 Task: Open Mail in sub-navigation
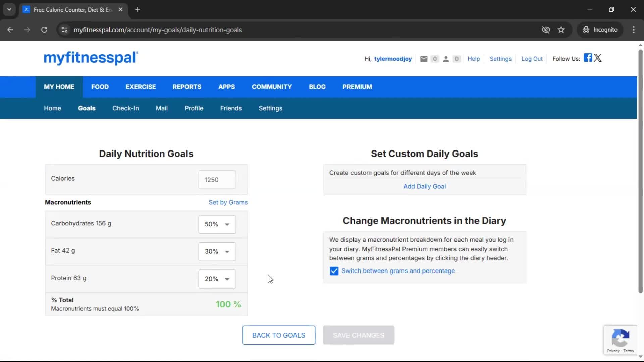pyautogui.click(x=161, y=108)
